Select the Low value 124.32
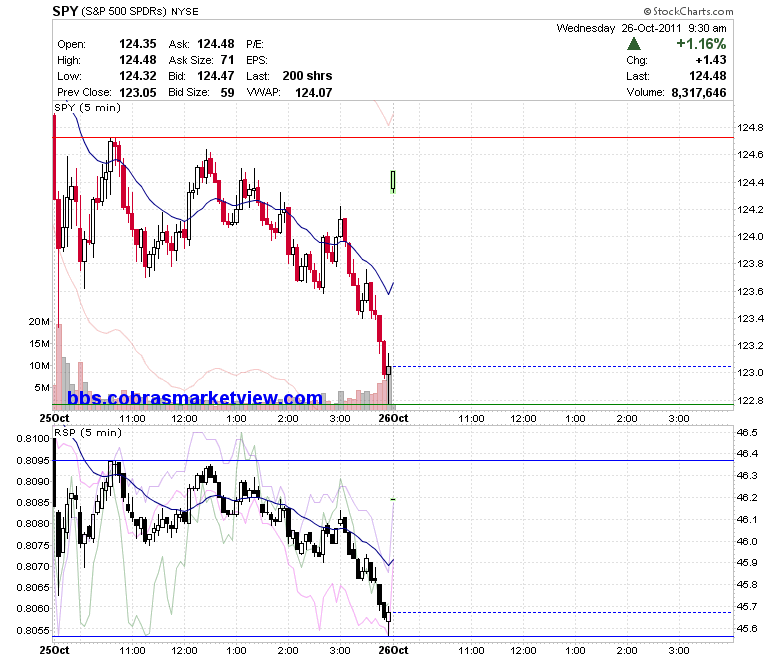Viewport: 780px width, 659px height. click(138, 76)
